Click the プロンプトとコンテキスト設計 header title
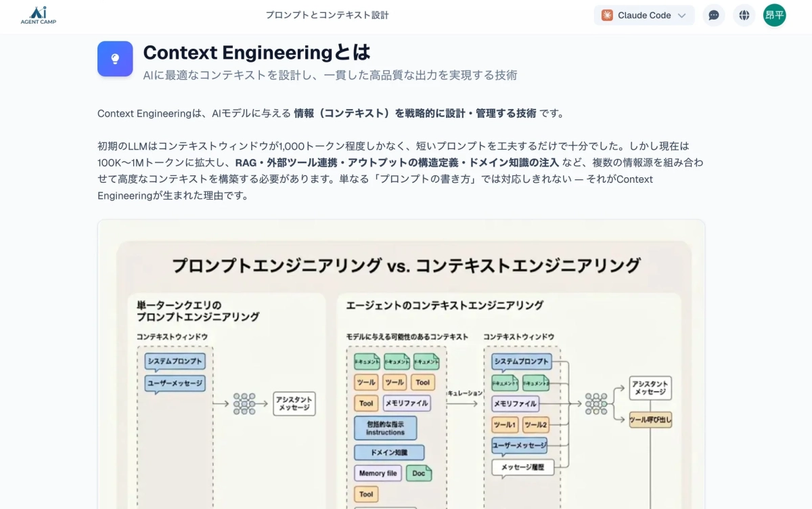 click(328, 14)
